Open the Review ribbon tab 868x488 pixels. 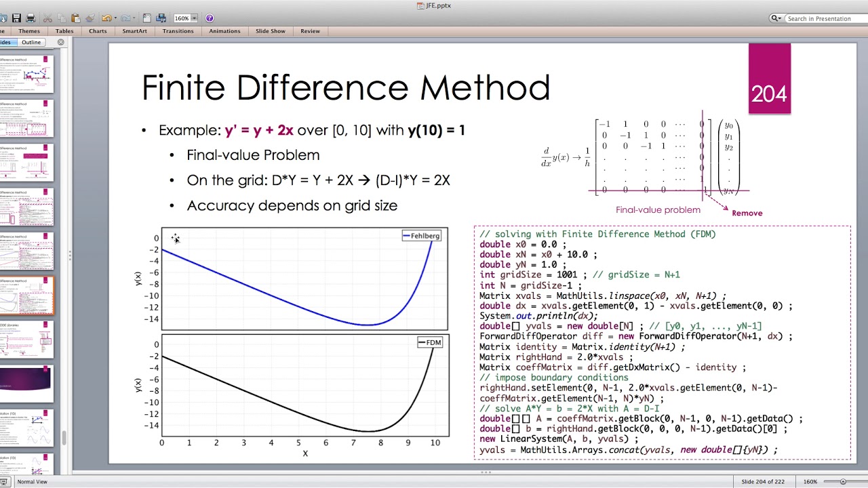pyautogui.click(x=310, y=31)
